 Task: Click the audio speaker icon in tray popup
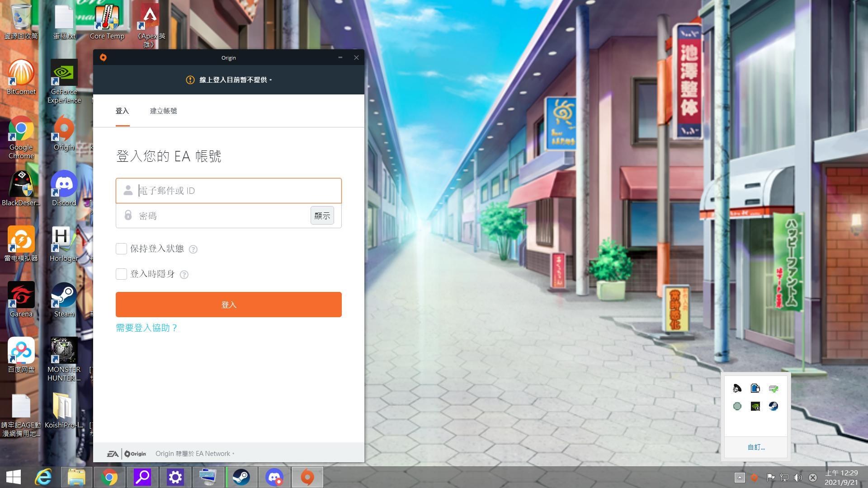pos(737,389)
